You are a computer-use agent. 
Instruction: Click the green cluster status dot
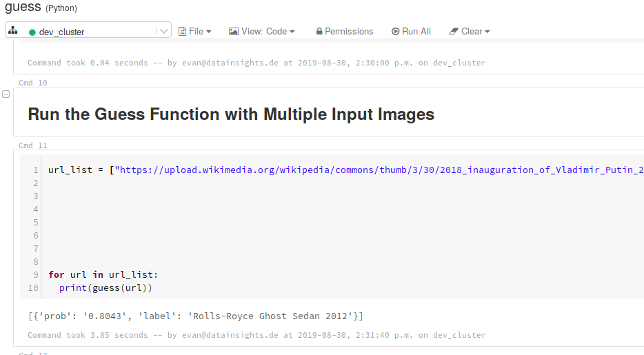tap(32, 32)
